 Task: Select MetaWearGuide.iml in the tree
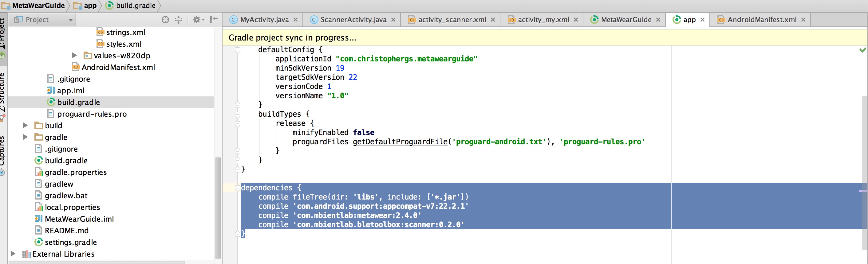point(79,219)
